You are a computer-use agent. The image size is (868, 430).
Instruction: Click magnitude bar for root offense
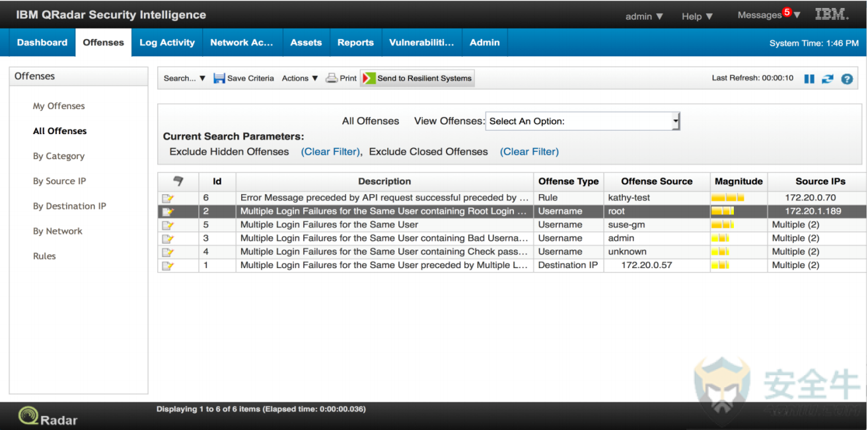[x=722, y=211]
